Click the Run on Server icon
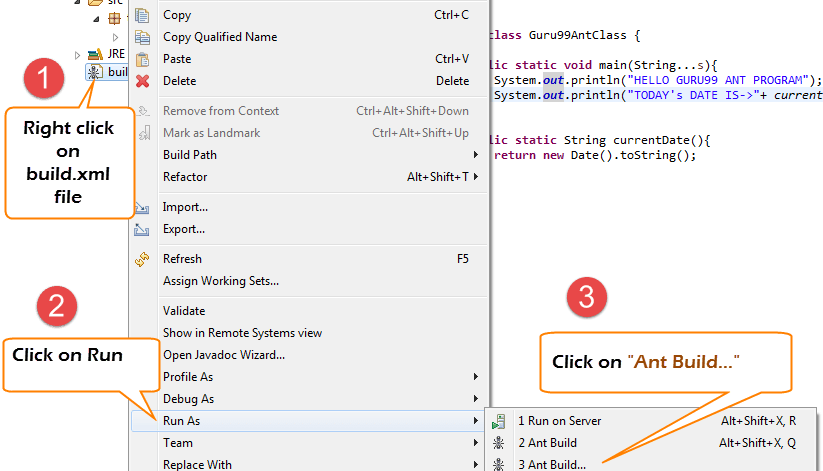823x471 pixels. point(499,421)
